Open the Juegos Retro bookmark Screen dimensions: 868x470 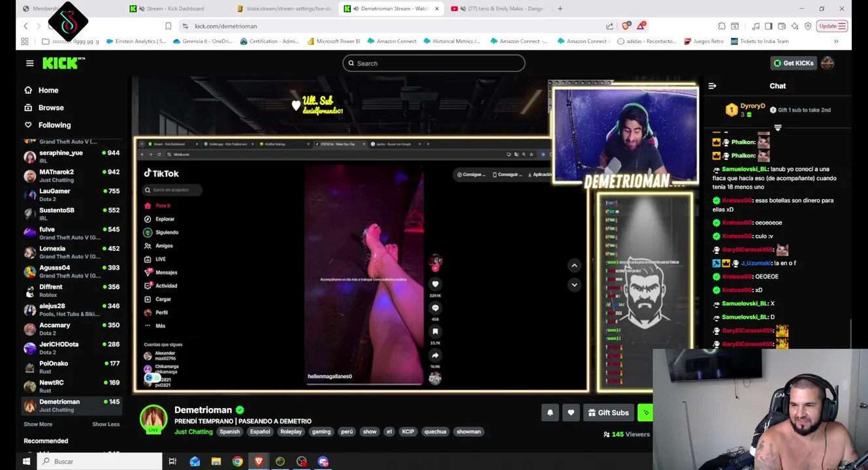703,41
